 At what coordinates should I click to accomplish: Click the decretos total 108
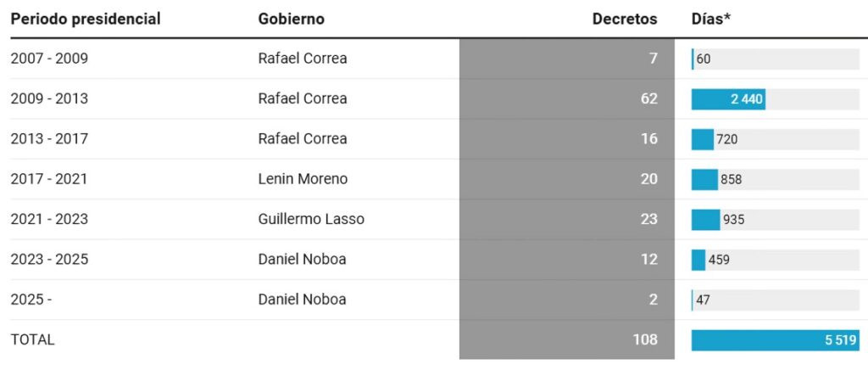pyautogui.click(x=644, y=339)
